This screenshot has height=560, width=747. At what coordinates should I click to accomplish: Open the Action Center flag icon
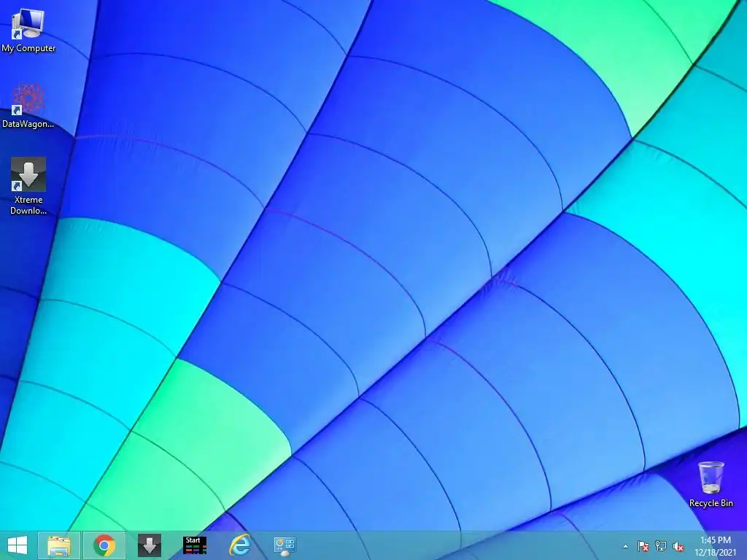point(643,546)
